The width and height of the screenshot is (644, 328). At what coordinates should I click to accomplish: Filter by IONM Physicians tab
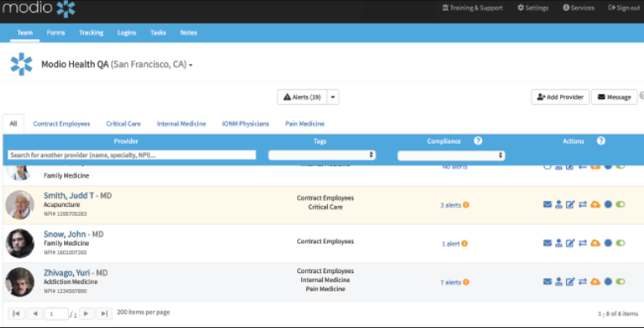246,124
